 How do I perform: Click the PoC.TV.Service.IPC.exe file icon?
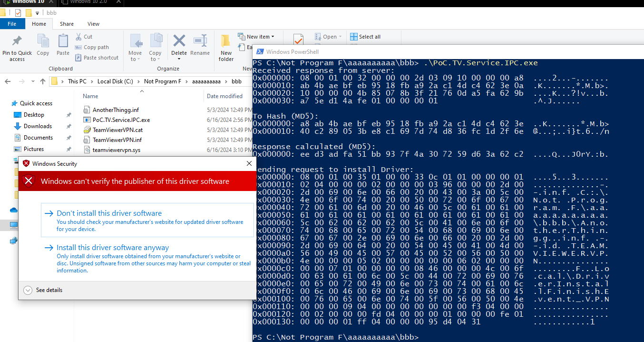click(87, 120)
